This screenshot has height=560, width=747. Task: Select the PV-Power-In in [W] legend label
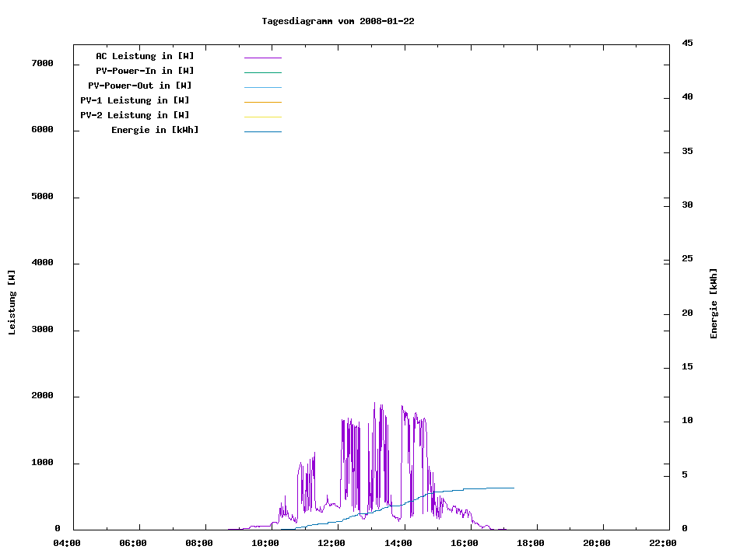pyautogui.click(x=145, y=71)
